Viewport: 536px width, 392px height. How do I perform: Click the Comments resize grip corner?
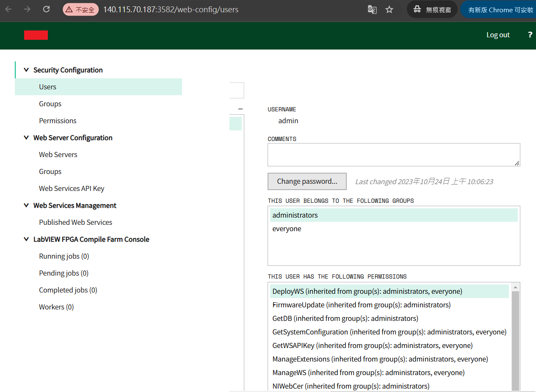tap(517, 163)
